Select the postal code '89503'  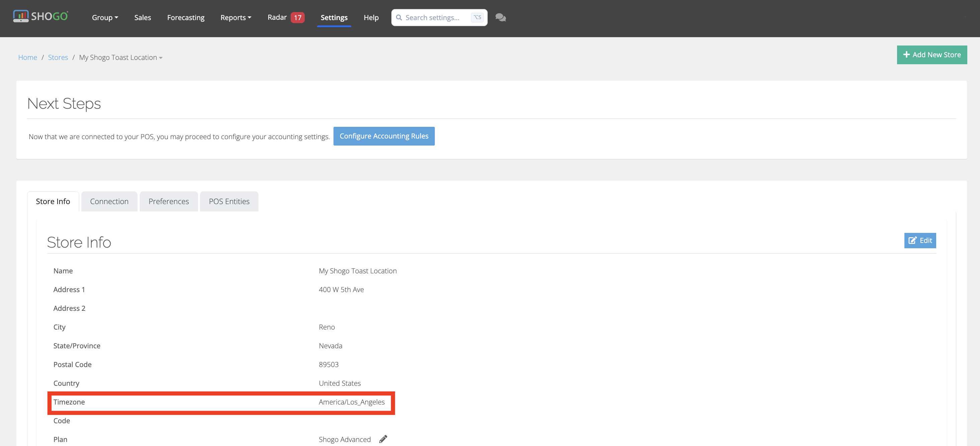tap(329, 365)
